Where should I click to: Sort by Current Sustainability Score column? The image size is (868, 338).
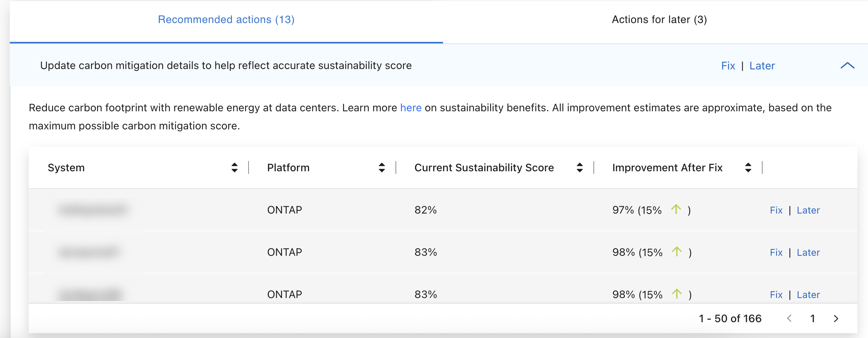point(579,167)
